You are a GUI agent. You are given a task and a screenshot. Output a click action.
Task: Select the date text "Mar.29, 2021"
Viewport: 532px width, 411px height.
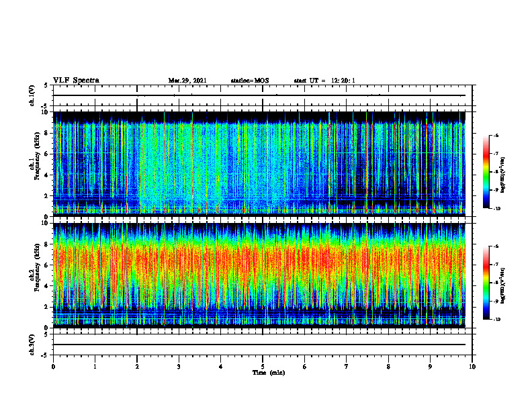click(187, 81)
